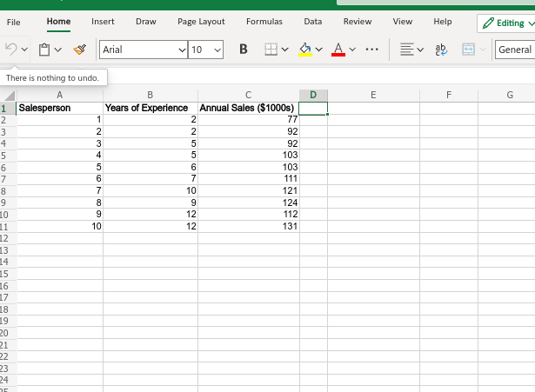
Task: Click the Annual Sales ($1000s) cell
Action: click(x=249, y=108)
